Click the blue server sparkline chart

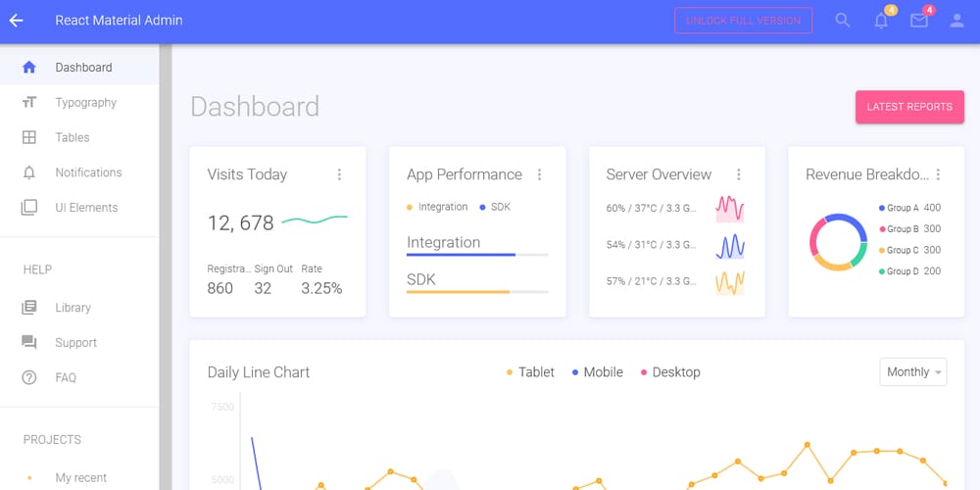point(730,246)
